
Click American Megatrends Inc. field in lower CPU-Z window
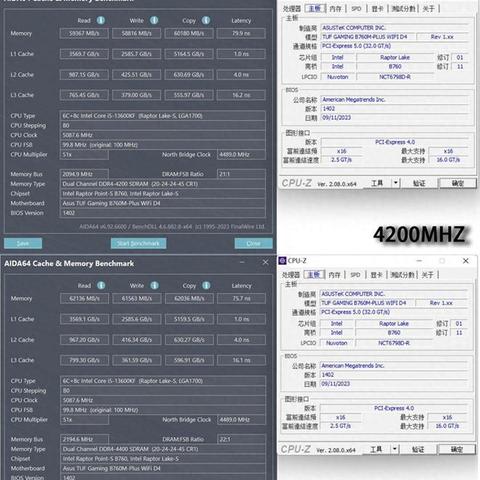click(393, 366)
